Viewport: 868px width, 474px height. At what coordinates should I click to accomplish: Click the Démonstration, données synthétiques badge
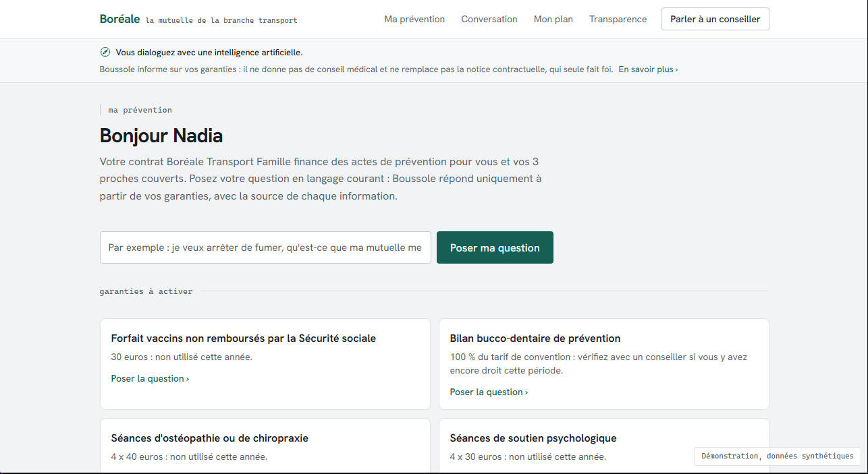[x=778, y=456]
